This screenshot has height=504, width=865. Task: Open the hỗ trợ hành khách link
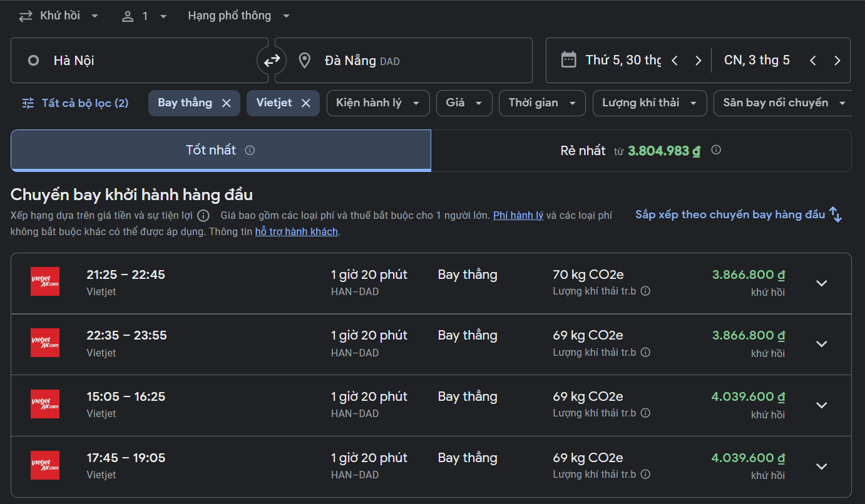tap(296, 232)
